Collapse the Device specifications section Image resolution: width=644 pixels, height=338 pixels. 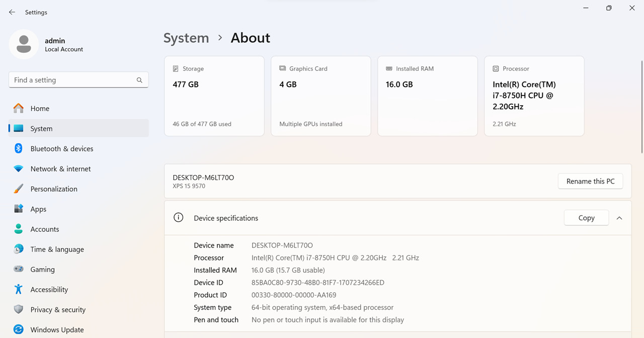click(x=619, y=218)
